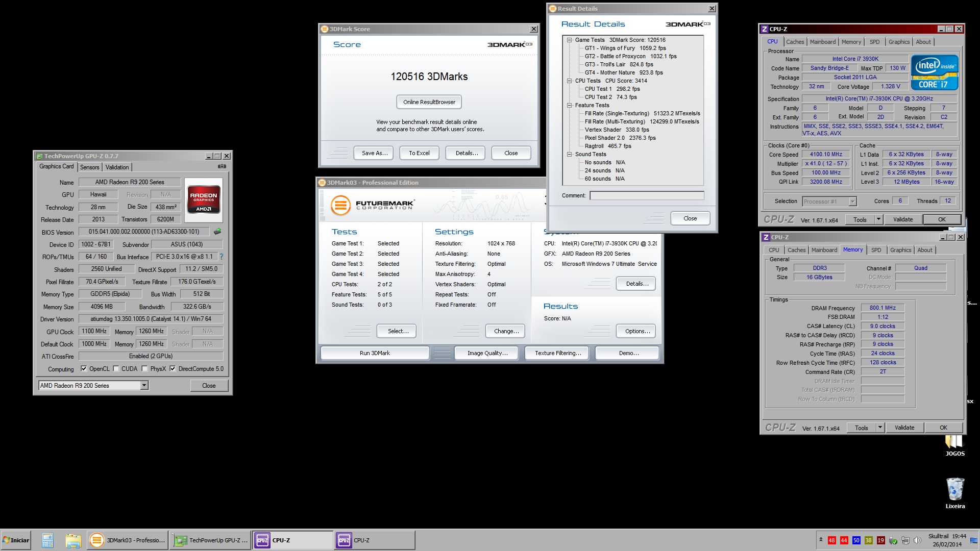This screenshot has height=551, width=980.
Task: Click the network tray icon
Action: (905, 540)
